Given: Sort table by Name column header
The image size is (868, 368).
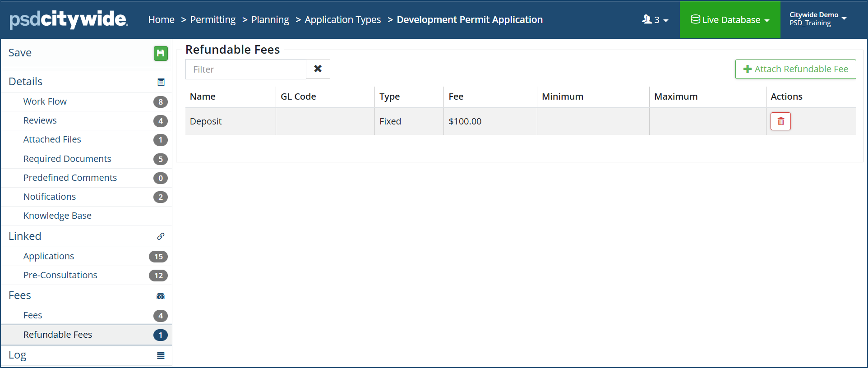Looking at the screenshot, I should click(x=203, y=97).
